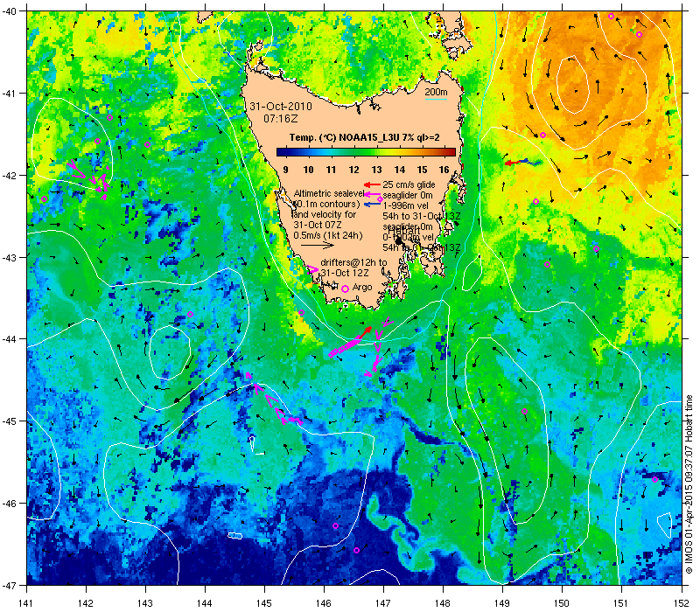
Task: Click color bar value '16'
Action: coord(444,170)
